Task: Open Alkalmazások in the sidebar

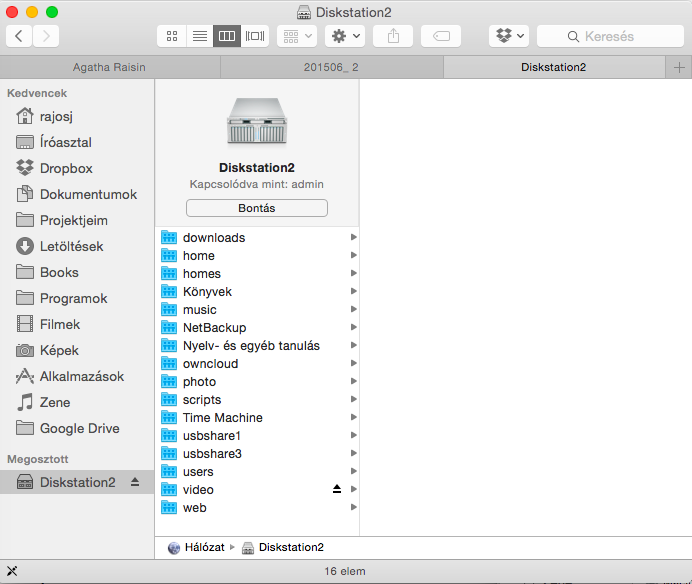Action: click(77, 377)
